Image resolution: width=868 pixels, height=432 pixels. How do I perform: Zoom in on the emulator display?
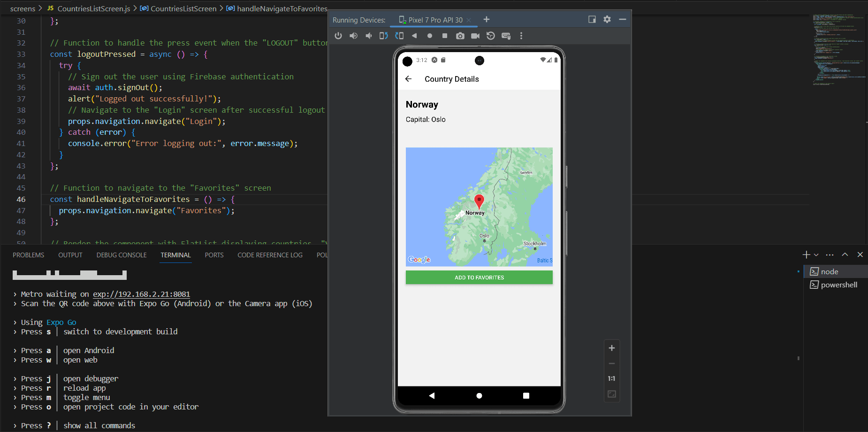(x=611, y=348)
